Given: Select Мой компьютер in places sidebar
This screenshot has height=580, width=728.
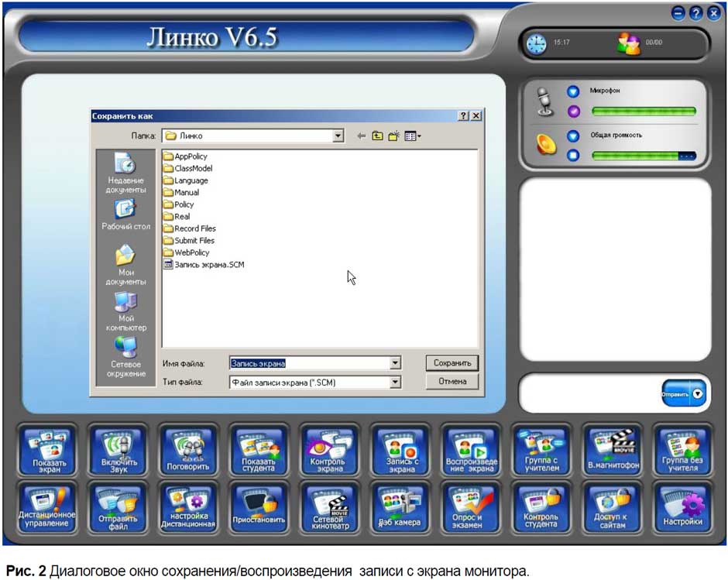Looking at the screenshot, I should 125,311.
